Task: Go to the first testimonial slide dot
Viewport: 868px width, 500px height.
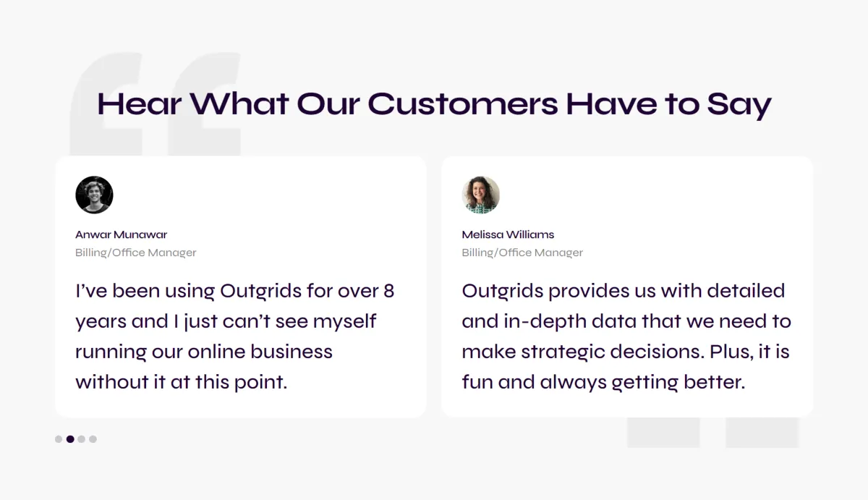Action: coord(59,439)
